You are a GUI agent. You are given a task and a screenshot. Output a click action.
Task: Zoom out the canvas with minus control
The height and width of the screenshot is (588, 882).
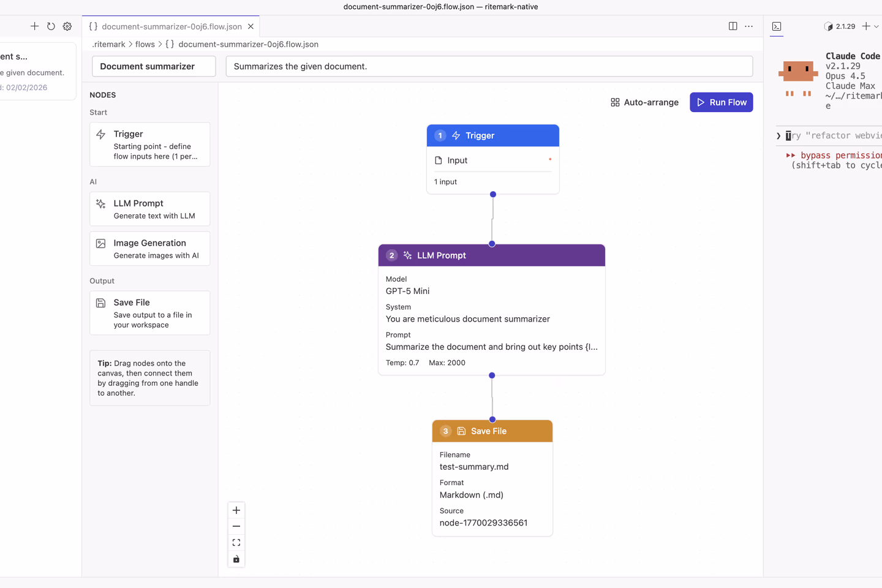point(236,526)
